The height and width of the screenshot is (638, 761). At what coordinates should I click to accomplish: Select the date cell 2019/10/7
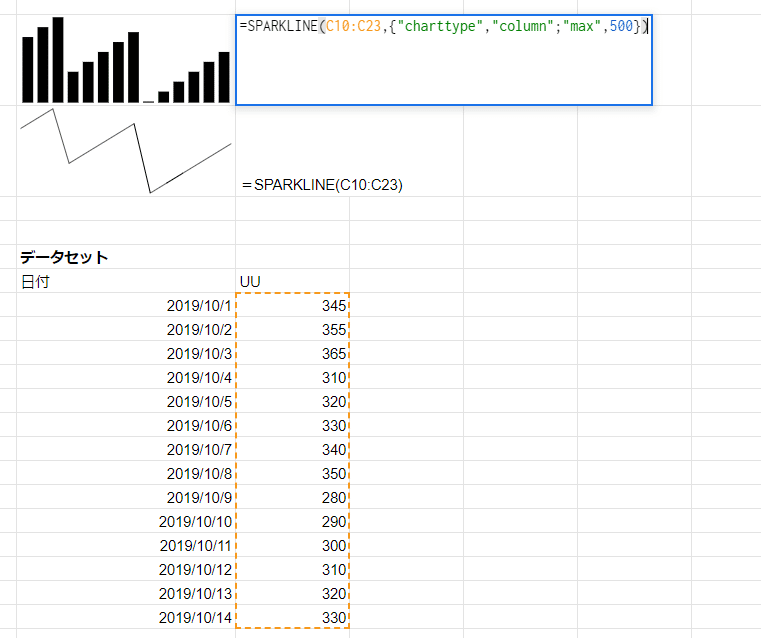pyautogui.click(x=126, y=449)
